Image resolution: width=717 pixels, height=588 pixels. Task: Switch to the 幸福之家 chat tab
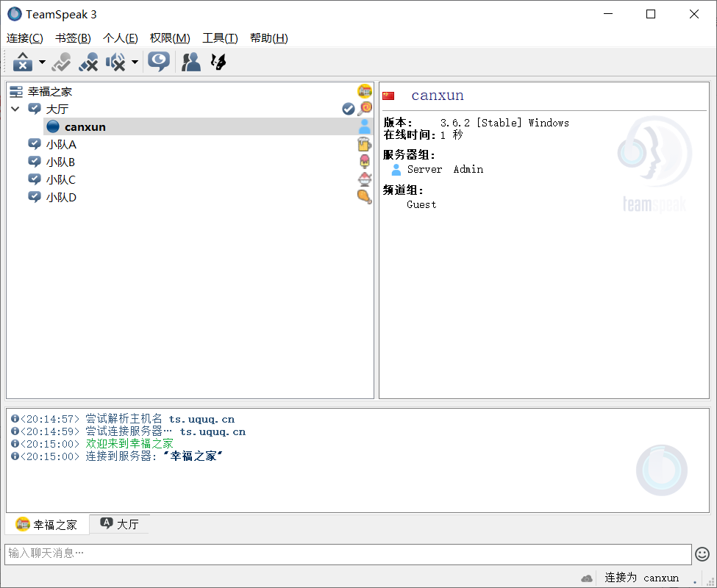point(46,525)
